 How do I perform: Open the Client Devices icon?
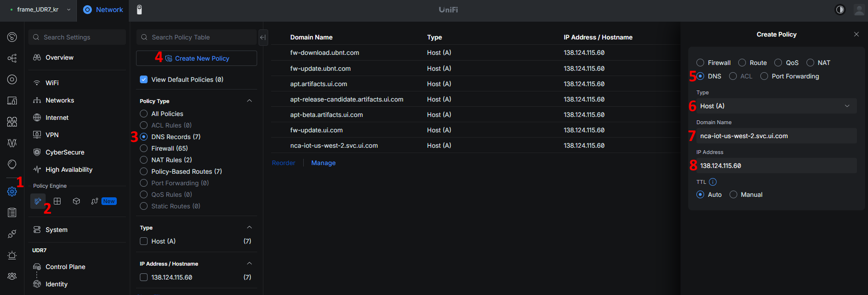[x=12, y=101]
